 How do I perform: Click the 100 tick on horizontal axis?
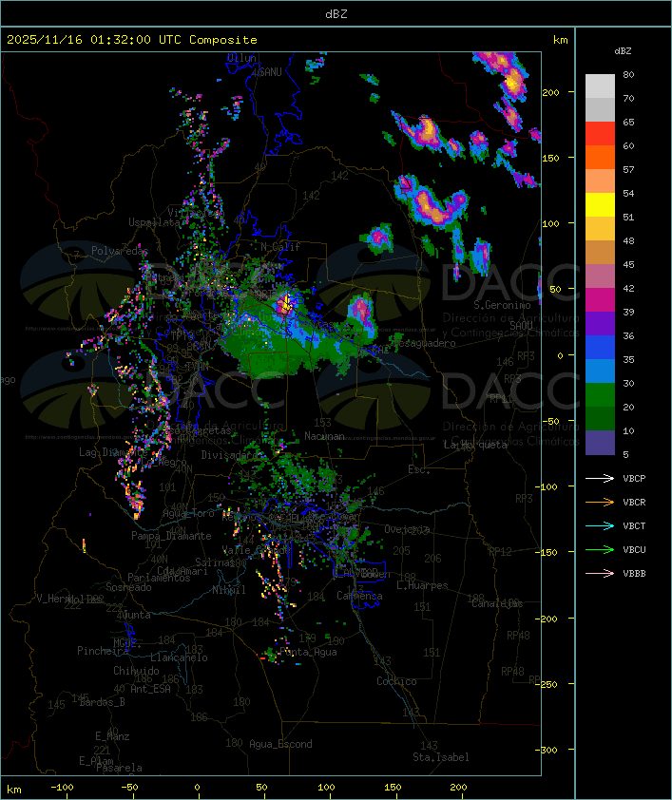tap(326, 788)
